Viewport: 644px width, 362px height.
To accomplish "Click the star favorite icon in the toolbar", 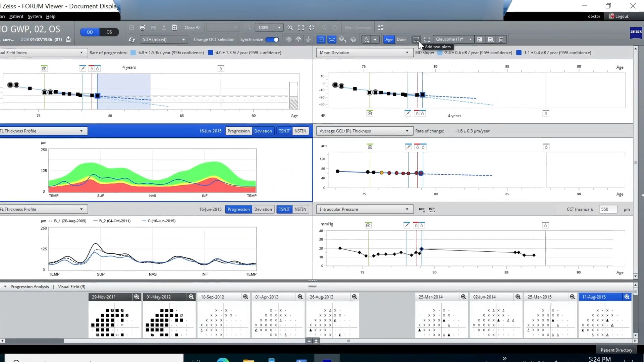I will (334, 27).
